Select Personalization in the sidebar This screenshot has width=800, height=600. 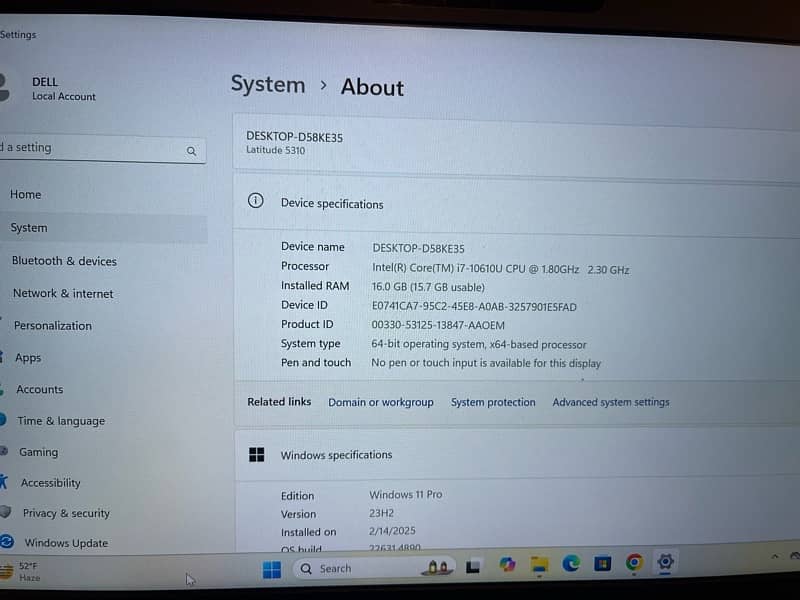53,325
